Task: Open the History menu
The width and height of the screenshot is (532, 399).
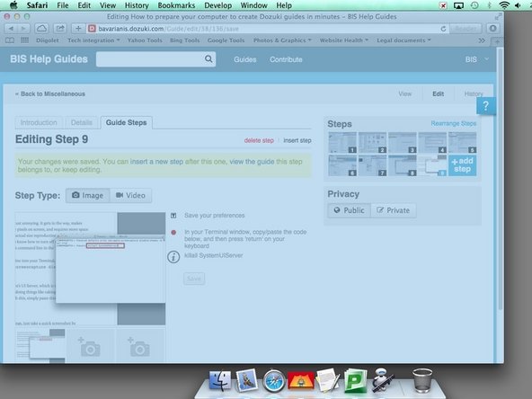Action: click(137, 5)
